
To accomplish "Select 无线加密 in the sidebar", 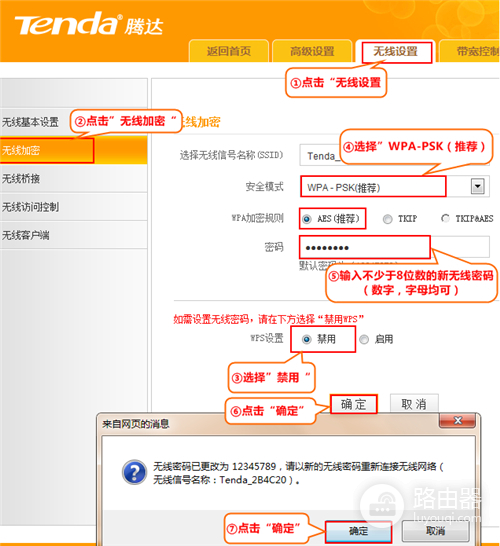I will [x=73, y=150].
